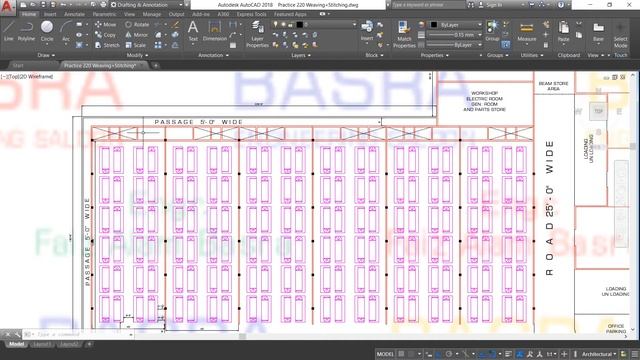Switch to the Insert ribbon tab

[x=50, y=14]
